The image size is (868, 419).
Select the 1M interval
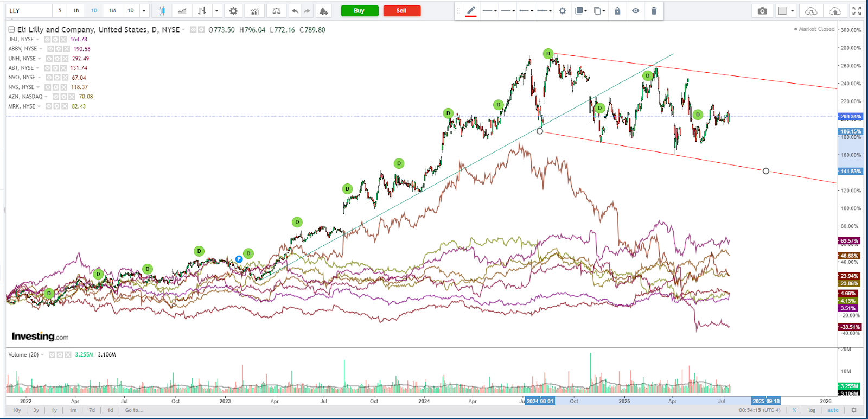click(112, 10)
